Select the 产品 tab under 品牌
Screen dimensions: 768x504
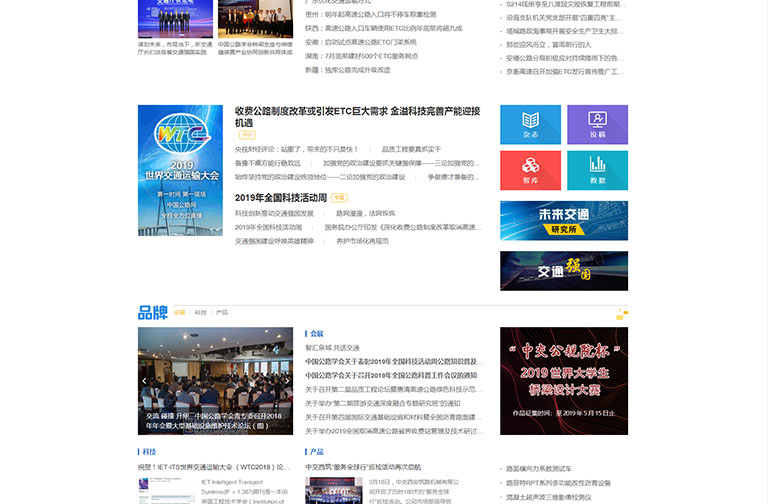pos(222,313)
